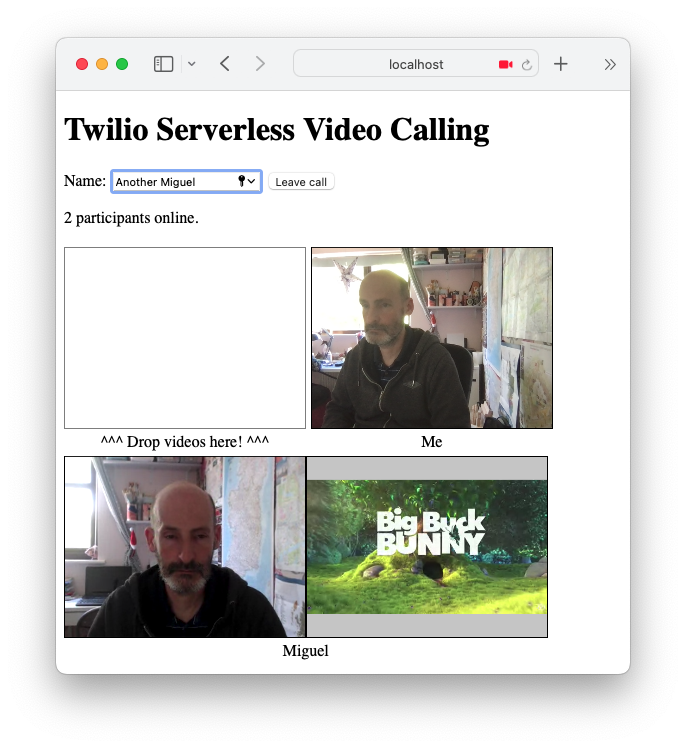686x748 pixels.
Task: Click the Name input field
Action: 187,182
